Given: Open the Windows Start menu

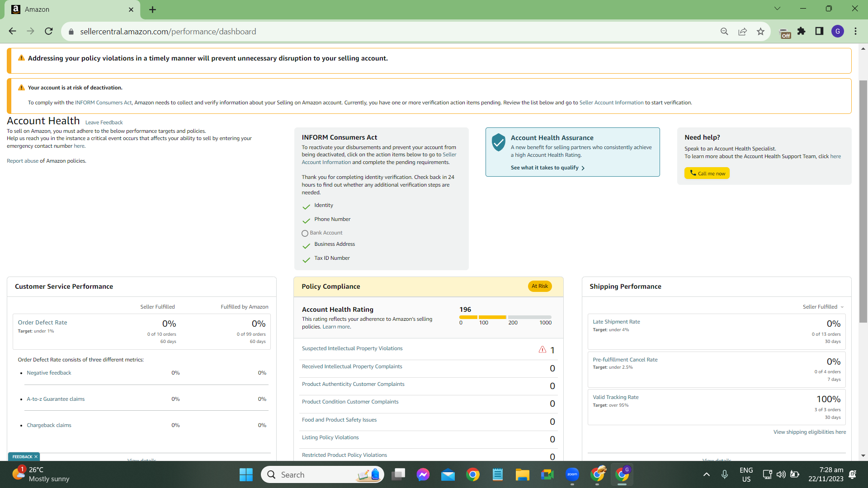Looking at the screenshot, I should 246,474.
